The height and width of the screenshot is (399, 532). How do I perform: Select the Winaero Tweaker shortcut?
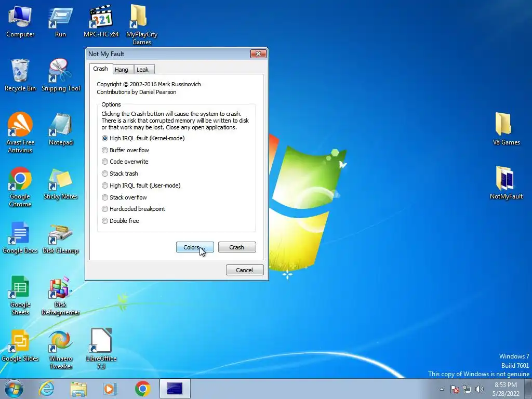60,350
